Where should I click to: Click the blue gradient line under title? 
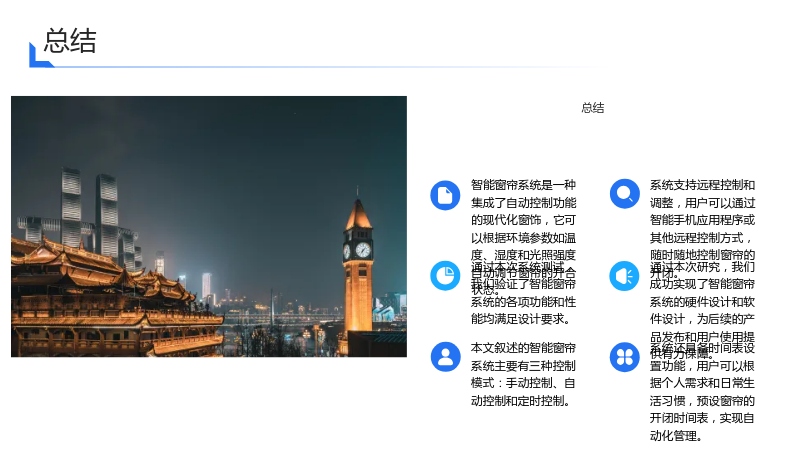[327, 67]
